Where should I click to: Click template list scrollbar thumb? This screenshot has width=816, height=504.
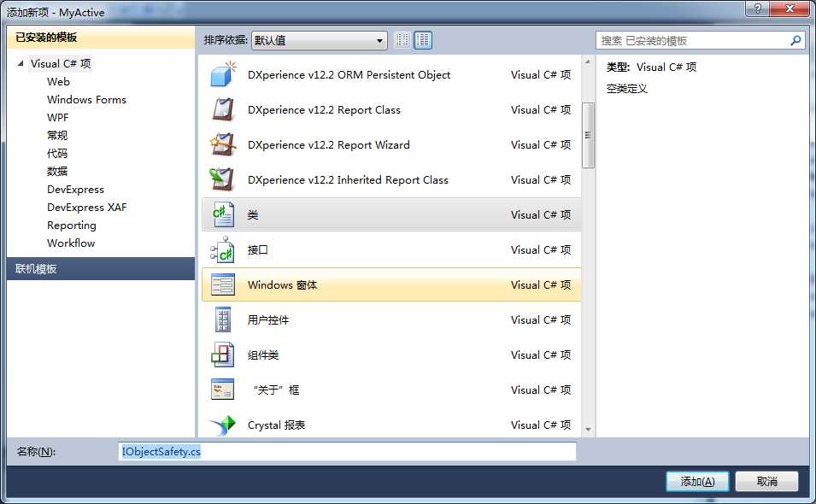tap(588, 135)
